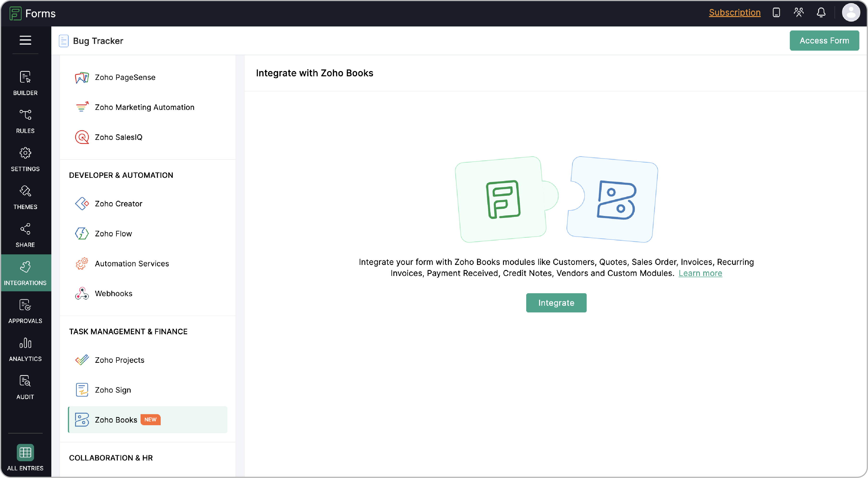Open Rules section in sidebar

[25, 121]
